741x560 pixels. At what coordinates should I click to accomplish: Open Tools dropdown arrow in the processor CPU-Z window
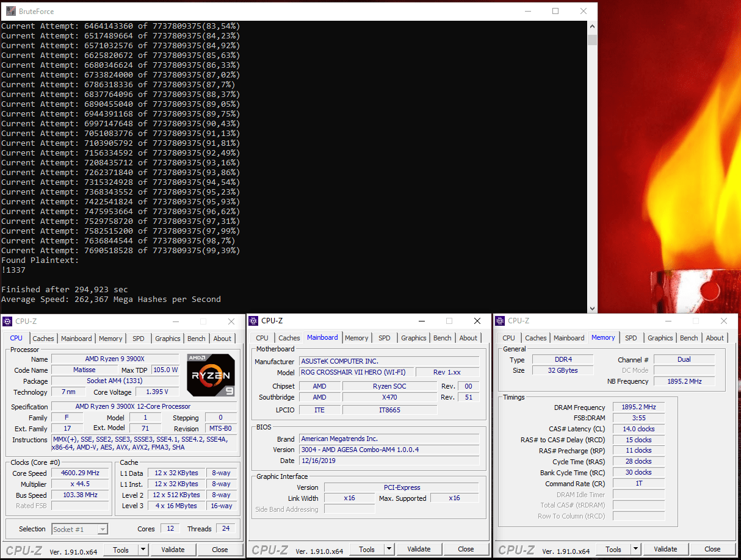143,550
